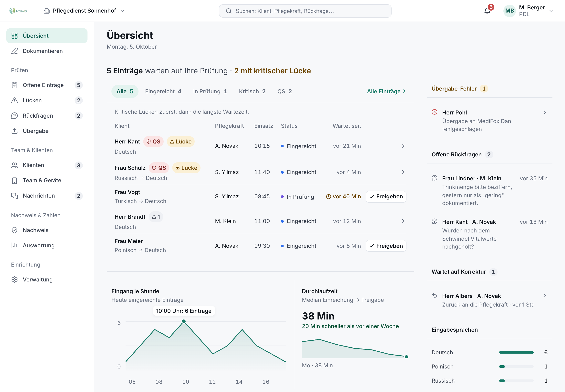Switch to the QS 2 tab
This screenshot has width=565, height=392.
(284, 91)
